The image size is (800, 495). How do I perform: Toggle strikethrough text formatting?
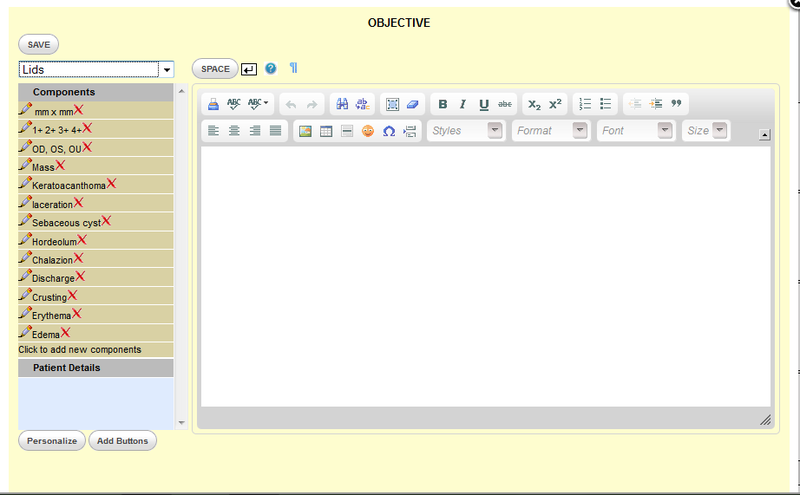(x=505, y=104)
